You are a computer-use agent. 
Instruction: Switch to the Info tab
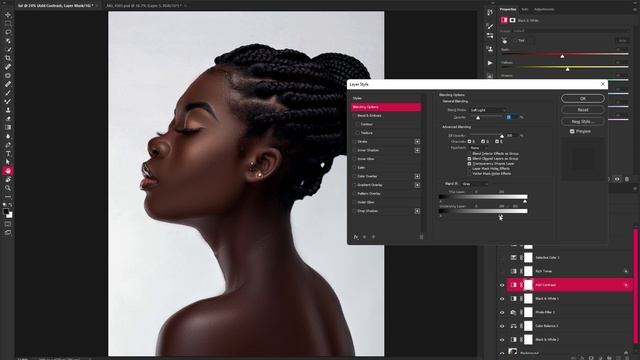pyautogui.click(x=524, y=9)
